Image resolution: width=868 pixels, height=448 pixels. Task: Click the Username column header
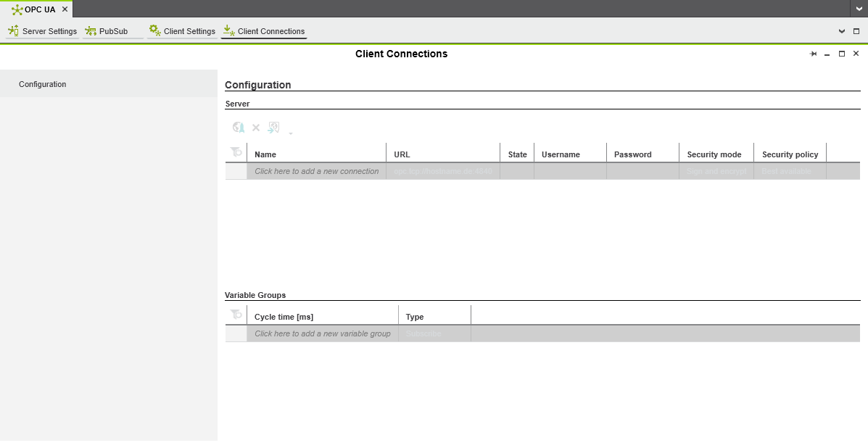click(570, 154)
